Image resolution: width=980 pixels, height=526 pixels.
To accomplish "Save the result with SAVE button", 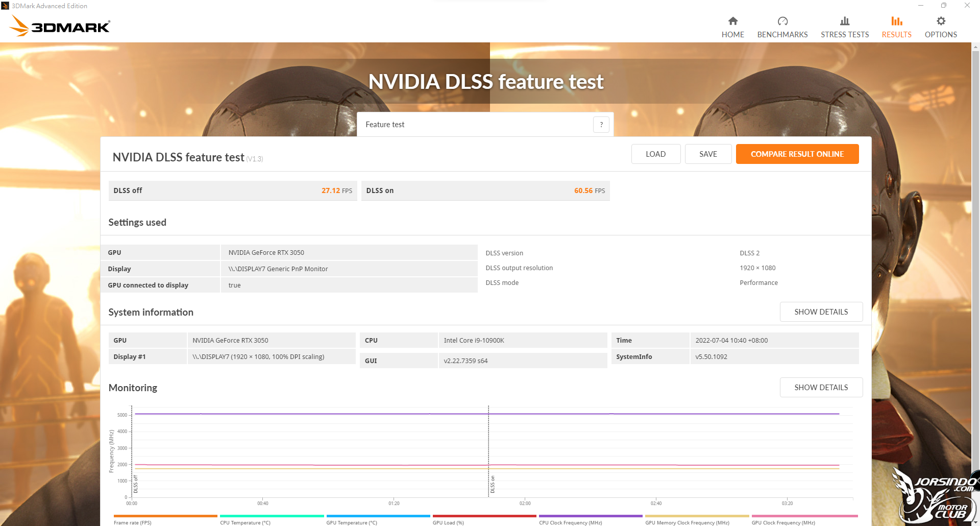I will [x=708, y=154].
